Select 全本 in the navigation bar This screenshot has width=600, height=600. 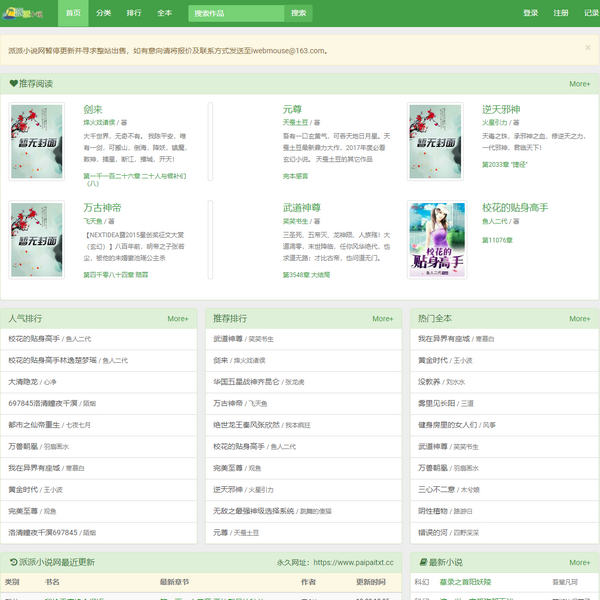tap(164, 13)
